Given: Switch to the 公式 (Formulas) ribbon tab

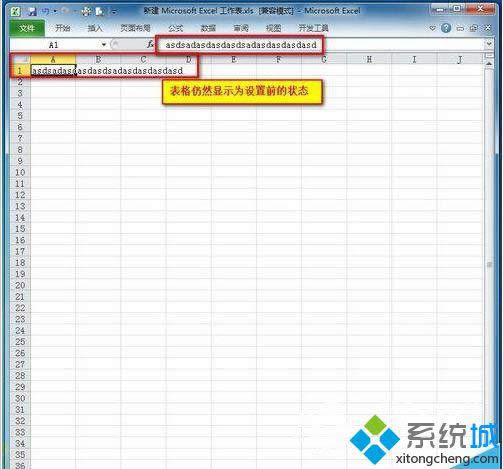Looking at the screenshot, I should tap(176, 28).
